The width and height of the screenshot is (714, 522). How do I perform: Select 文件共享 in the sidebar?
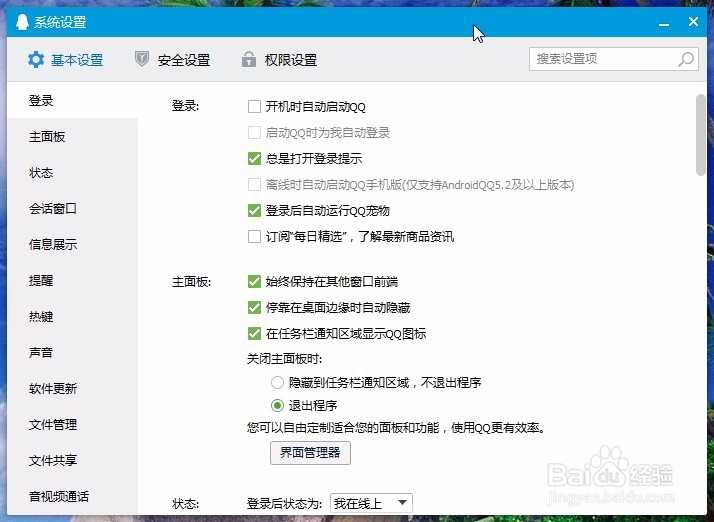[72, 460]
